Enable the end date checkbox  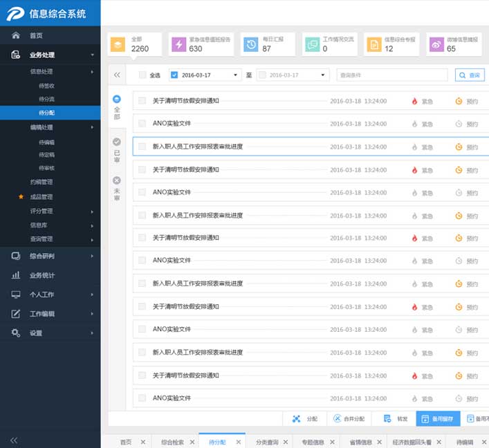262,75
